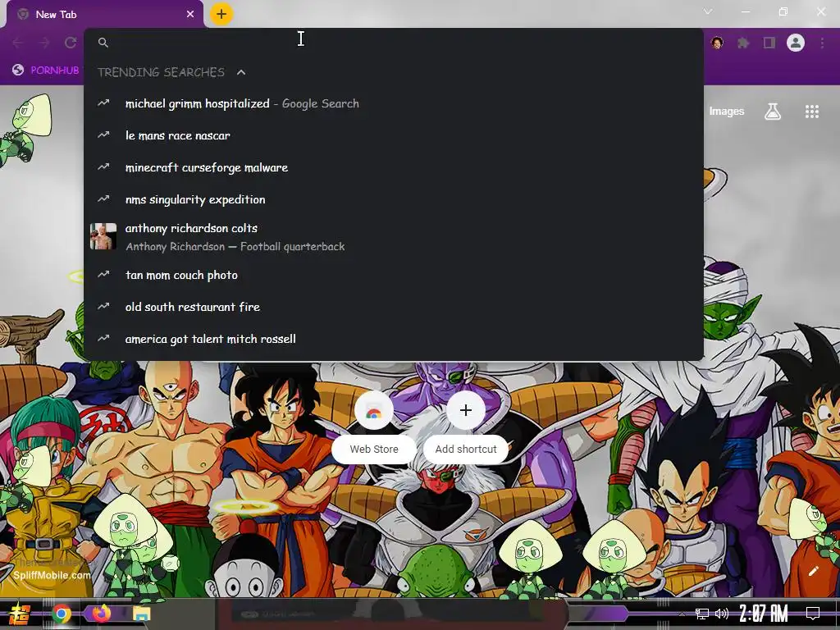
Task: Toggle the side panel icon
Action: 769,43
